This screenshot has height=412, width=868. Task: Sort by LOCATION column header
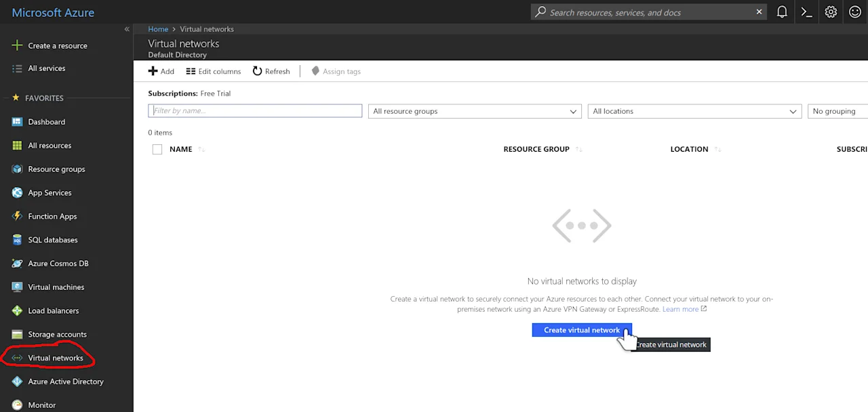pyautogui.click(x=689, y=149)
